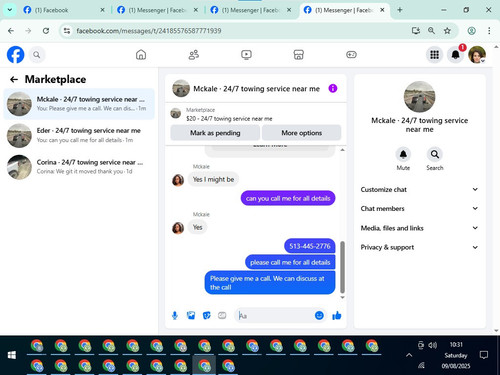The image size is (500, 375).
Task: Open the Notifications bell with red badge
Action: click(x=456, y=55)
